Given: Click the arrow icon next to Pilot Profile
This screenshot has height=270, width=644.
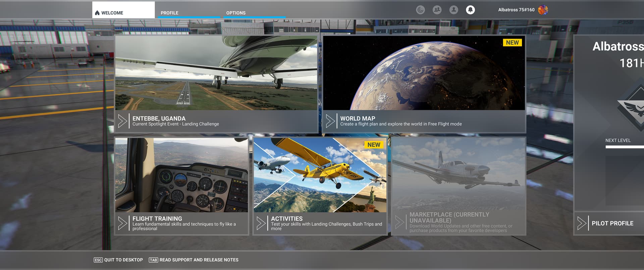Looking at the screenshot, I should pos(582,223).
